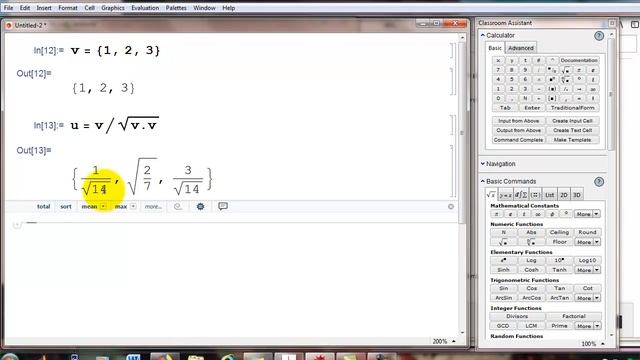This screenshot has width=640, height=360.
Task: Click the Documentation button
Action: point(579,60)
